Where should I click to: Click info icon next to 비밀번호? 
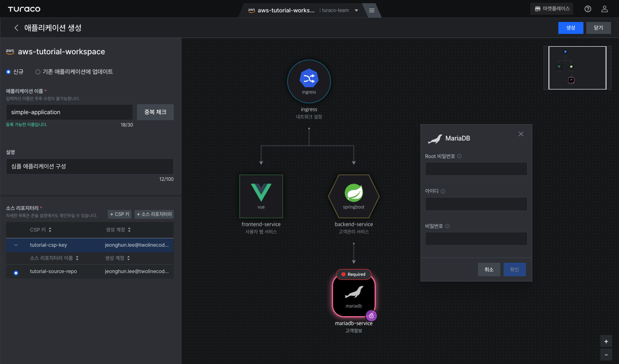(x=447, y=226)
